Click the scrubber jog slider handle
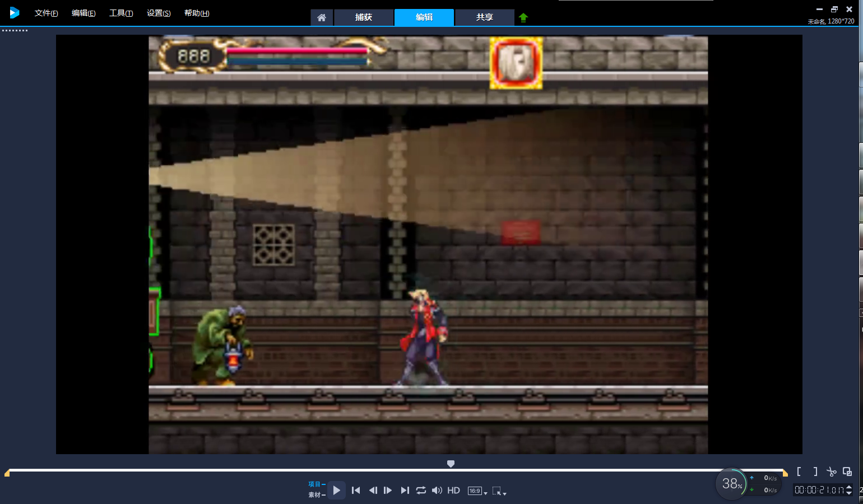863x504 pixels. click(451, 464)
